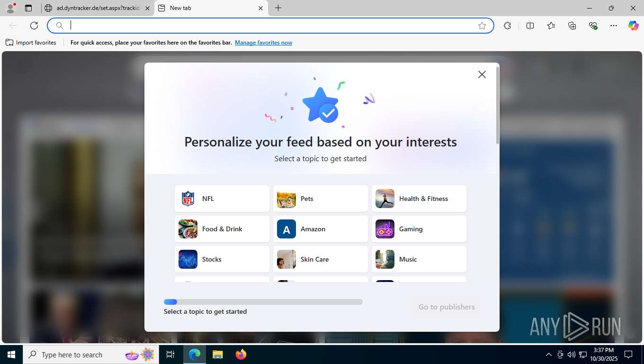
Task: Open Settings and more ellipsis menu
Action: (614, 26)
